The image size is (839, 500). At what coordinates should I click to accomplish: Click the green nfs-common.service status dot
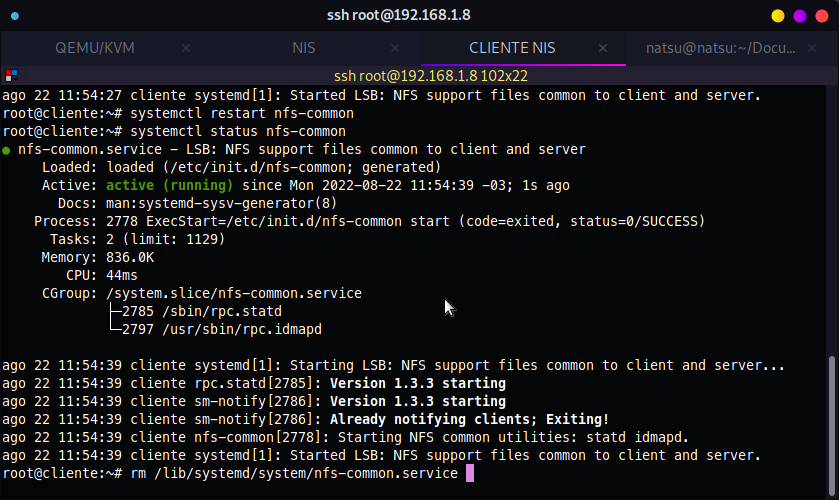click(x=6, y=150)
